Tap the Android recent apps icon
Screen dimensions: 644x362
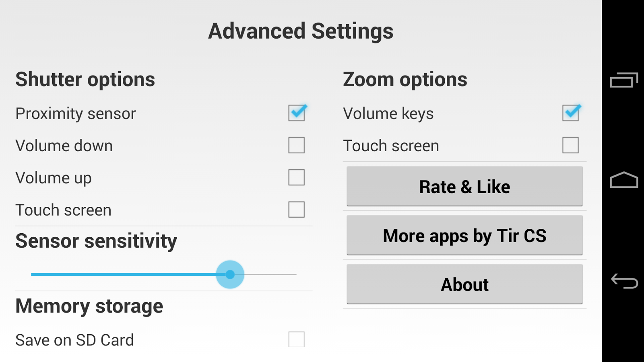[624, 80]
